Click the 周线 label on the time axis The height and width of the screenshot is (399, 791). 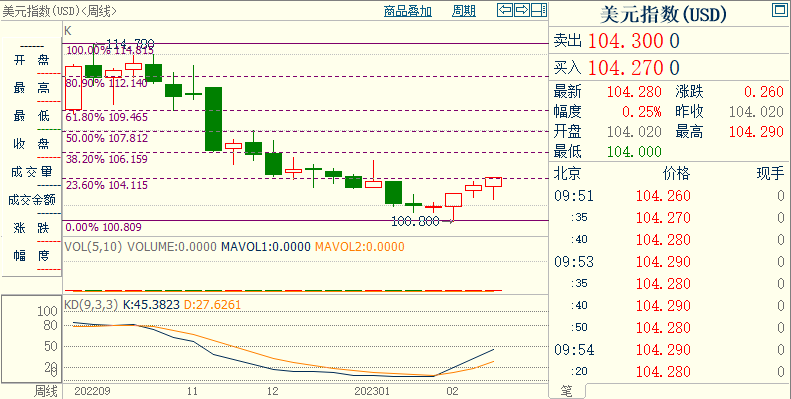tap(45, 391)
